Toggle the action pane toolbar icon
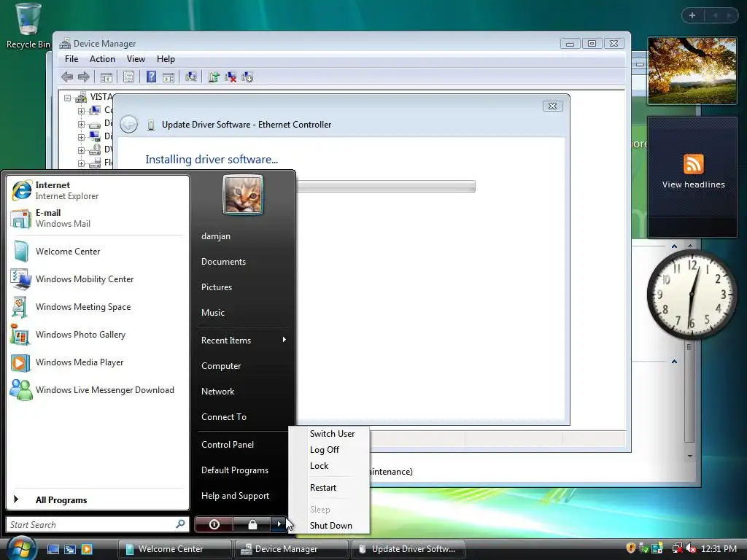Image resolution: width=747 pixels, height=560 pixels. (x=169, y=77)
